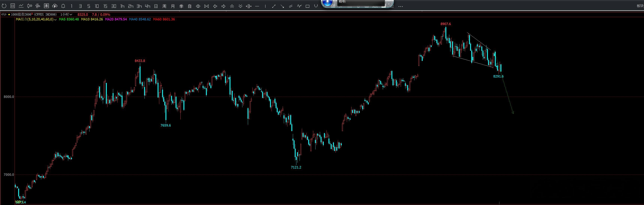Switch to the 4h period
Image resolution: width=644 pixels, height=205 pixels.
[147, 6]
